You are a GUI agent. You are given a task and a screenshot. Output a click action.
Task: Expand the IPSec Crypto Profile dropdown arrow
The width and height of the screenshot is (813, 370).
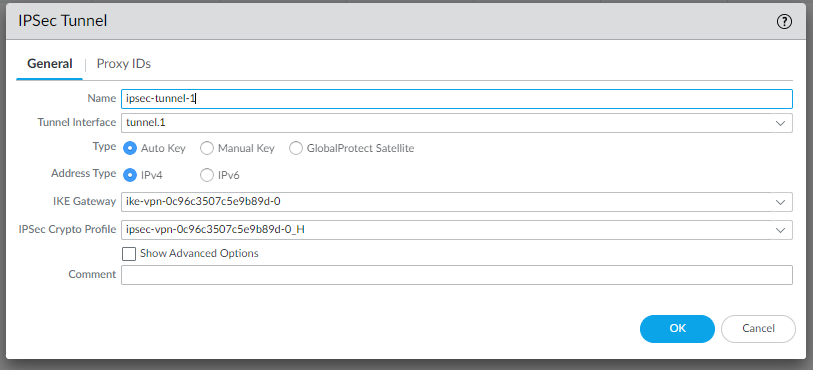point(780,230)
